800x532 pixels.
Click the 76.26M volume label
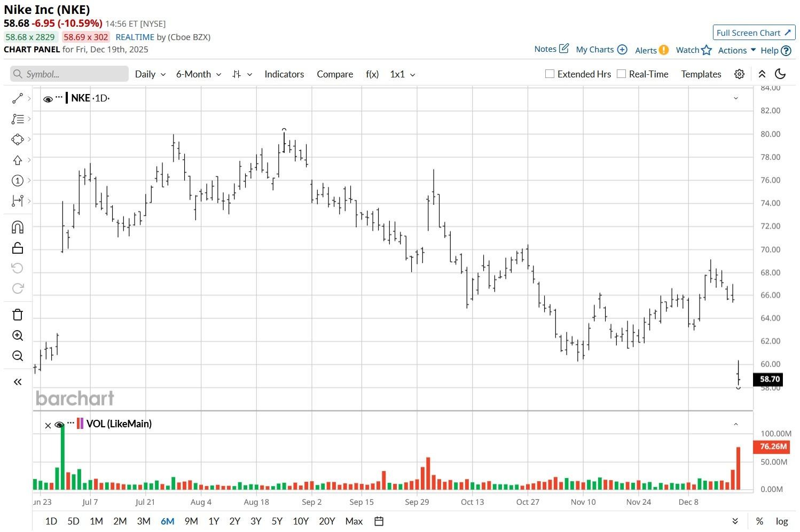click(x=771, y=447)
